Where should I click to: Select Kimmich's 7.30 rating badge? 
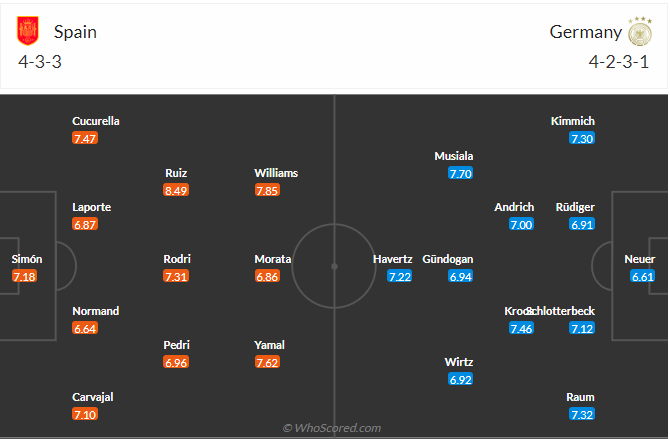(x=582, y=138)
